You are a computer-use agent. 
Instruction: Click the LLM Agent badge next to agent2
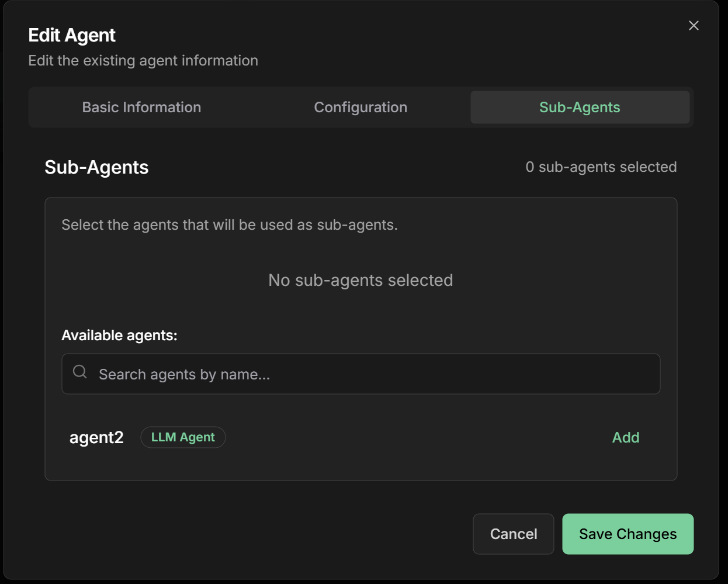pos(183,437)
